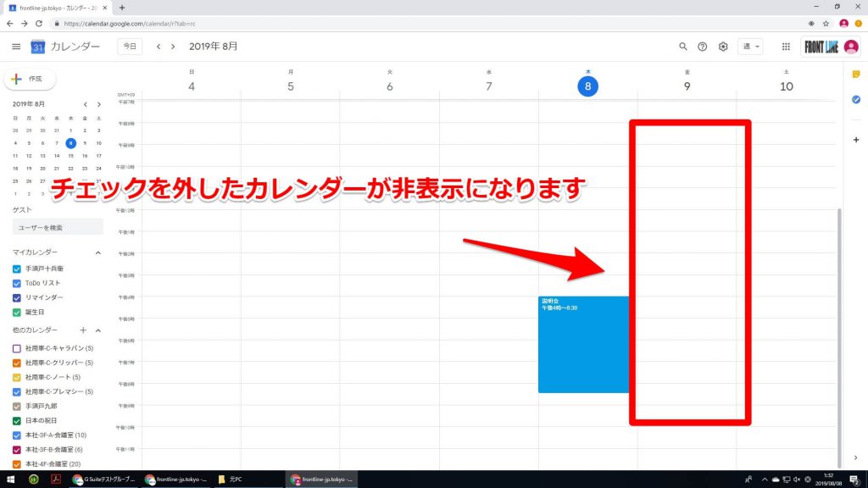Open the 週 view dropdown

pyautogui.click(x=751, y=47)
